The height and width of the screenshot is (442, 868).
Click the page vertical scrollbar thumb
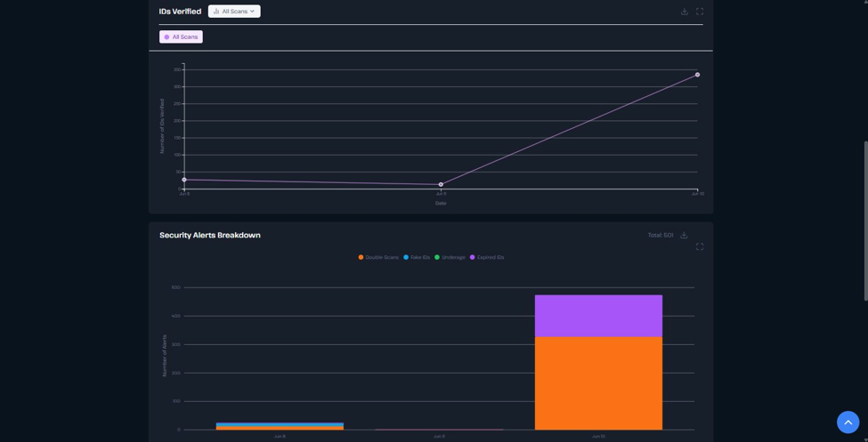point(865,221)
